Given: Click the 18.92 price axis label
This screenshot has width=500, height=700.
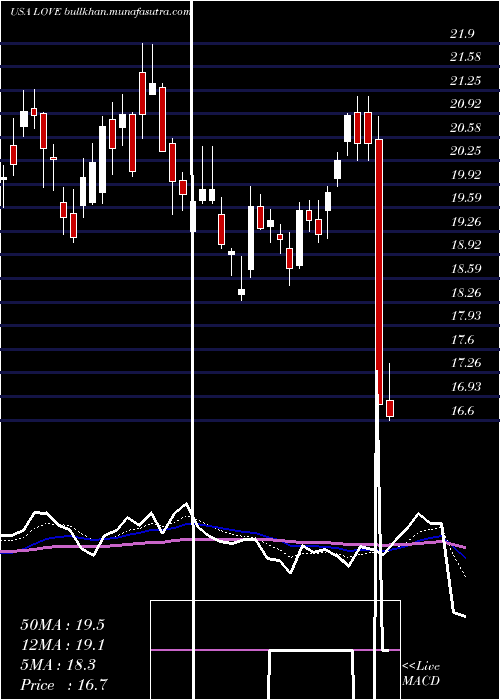Looking at the screenshot, I should [x=466, y=245].
